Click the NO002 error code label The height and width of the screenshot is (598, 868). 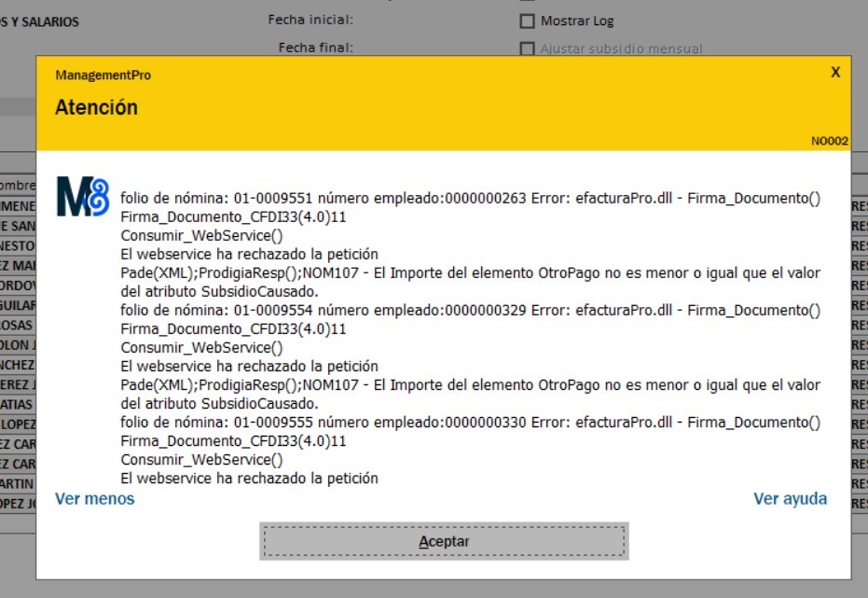coord(829,142)
